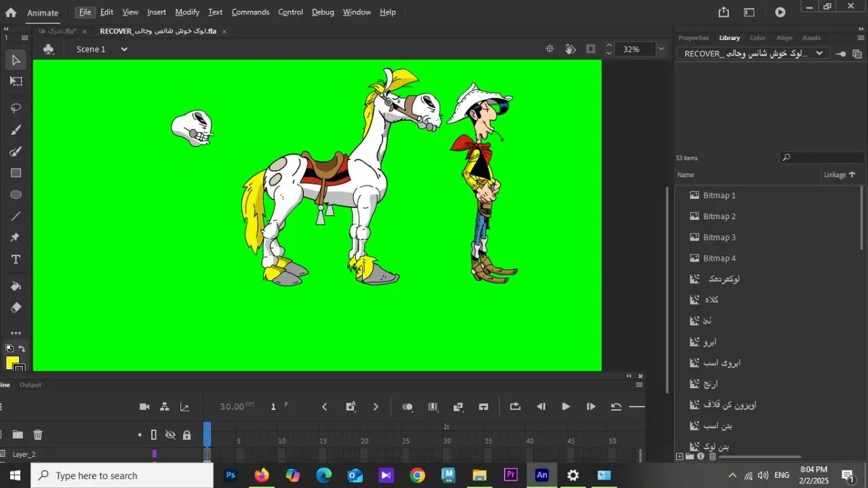The width and height of the screenshot is (868, 488).
Task: Open the Scene 1 dropdown
Action: (x=124, y=49)
